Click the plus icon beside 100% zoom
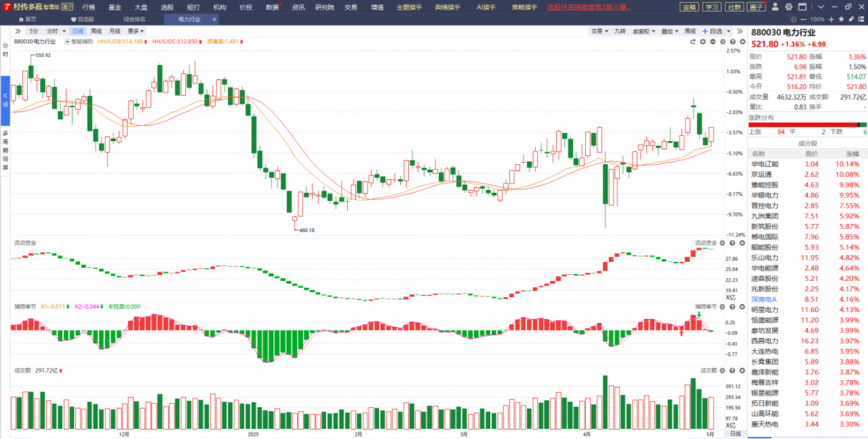Screen dimensions: 868x439 tap(831, 19)
